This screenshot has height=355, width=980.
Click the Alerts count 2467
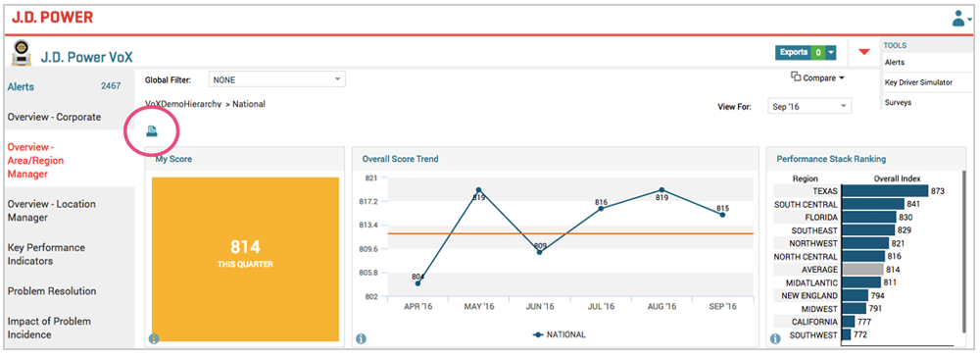point(111,86)
